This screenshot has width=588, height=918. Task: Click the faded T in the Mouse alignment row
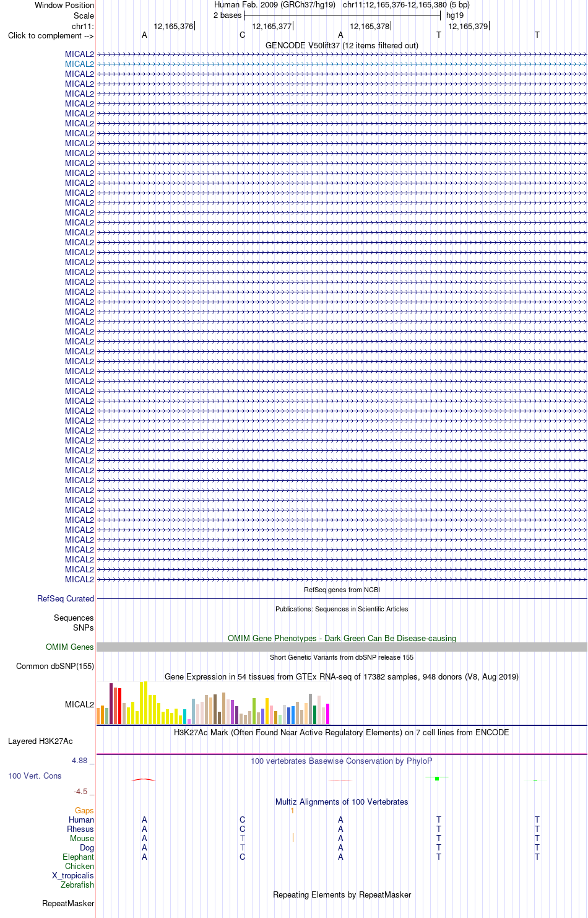pos(243,838)
